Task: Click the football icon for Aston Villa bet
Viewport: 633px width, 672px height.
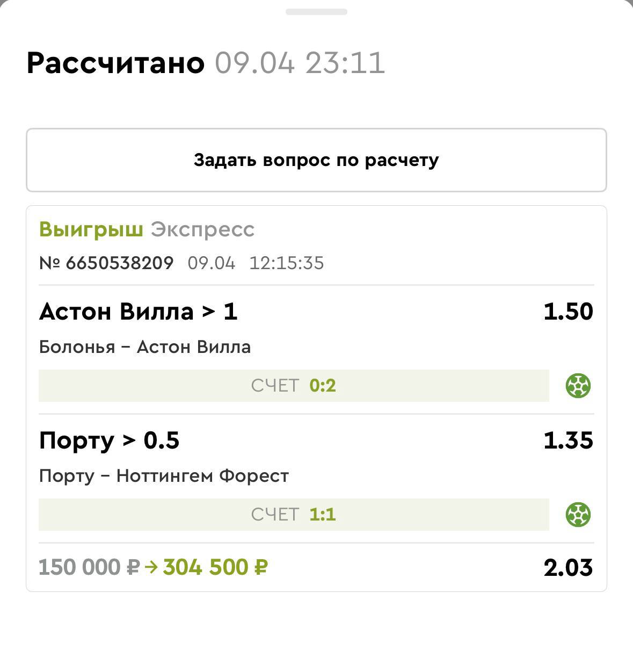Action: point(578,386)
